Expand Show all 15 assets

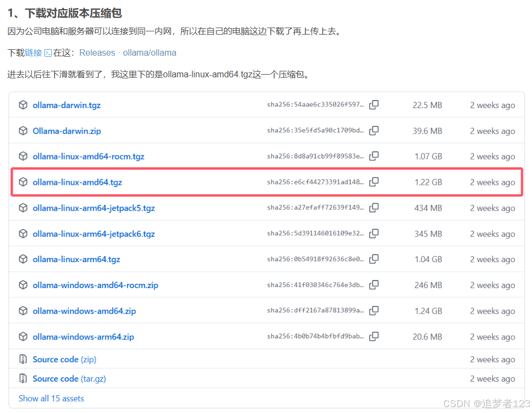(x=51, y=398)
